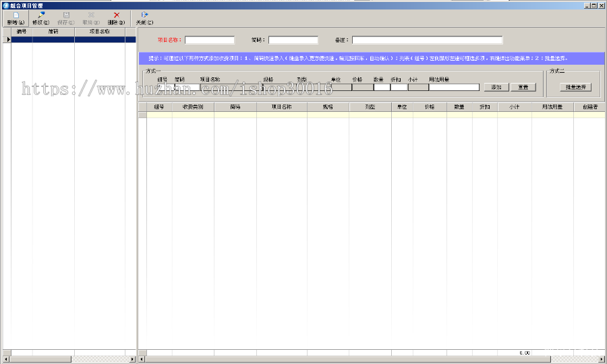This screenshot has height=364, width=607.
Task: Focus the top 简码 input next to 备注
Action: point(293,40)
